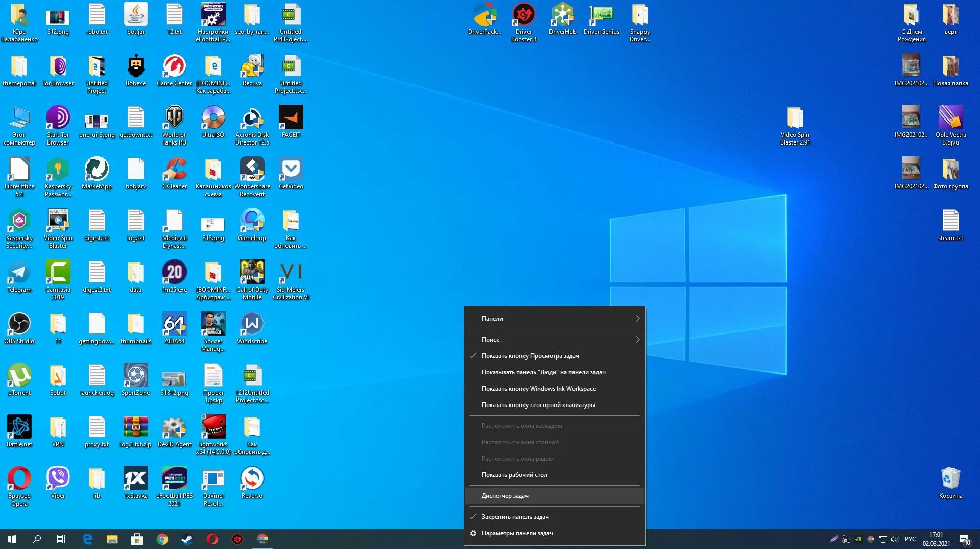Launch the eFootball PES 2021 shortcut

pos(174,486)
